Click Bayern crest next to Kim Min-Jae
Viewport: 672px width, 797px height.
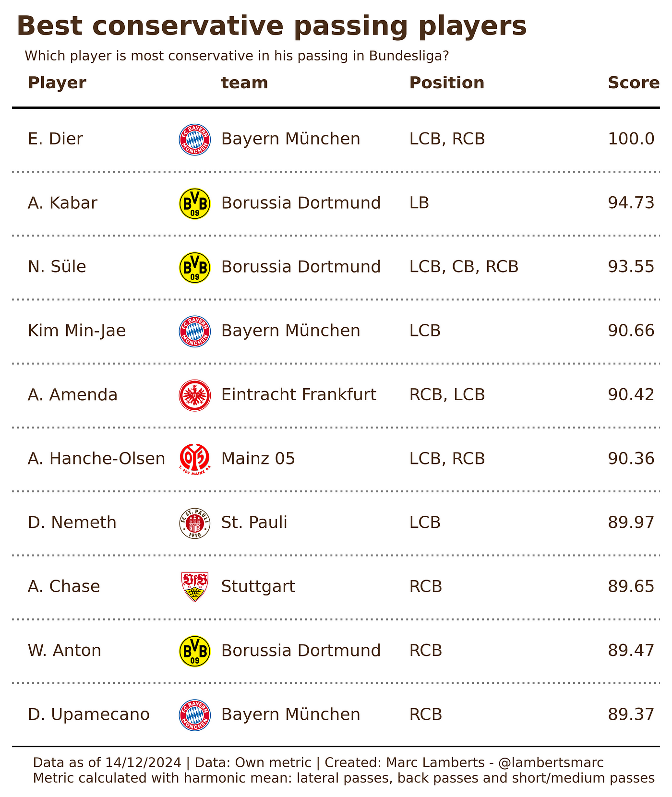pos(194,332)
